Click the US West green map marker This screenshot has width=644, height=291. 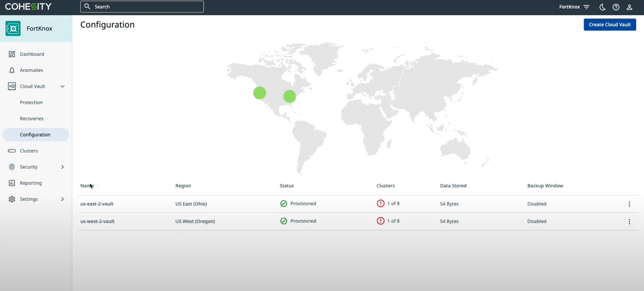click(260, 93)
